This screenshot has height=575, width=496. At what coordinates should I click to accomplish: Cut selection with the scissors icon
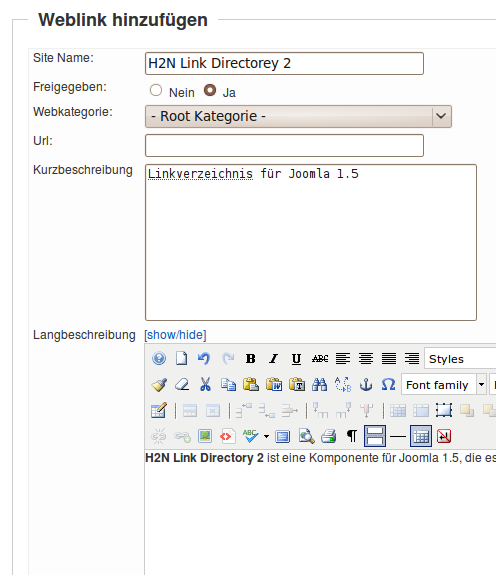[x=205, y=385]
